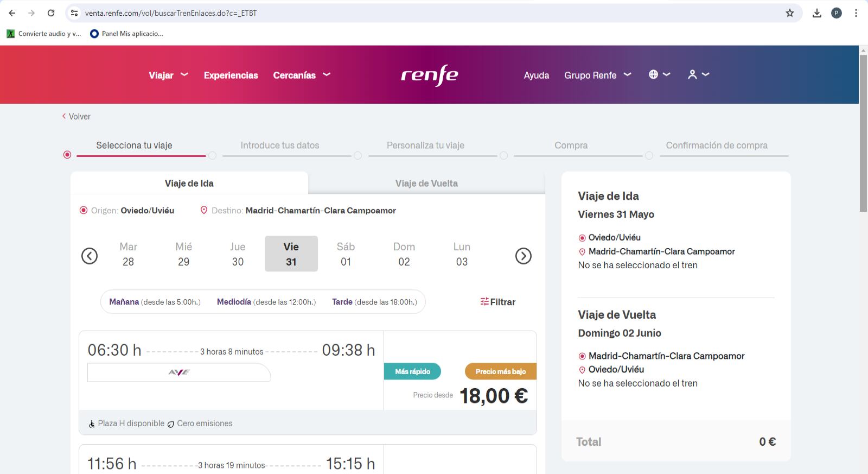Viewport: 868px width, 474px height.
Task: Click the 3 horas 8 minutos duration
Action: [232, 351]
